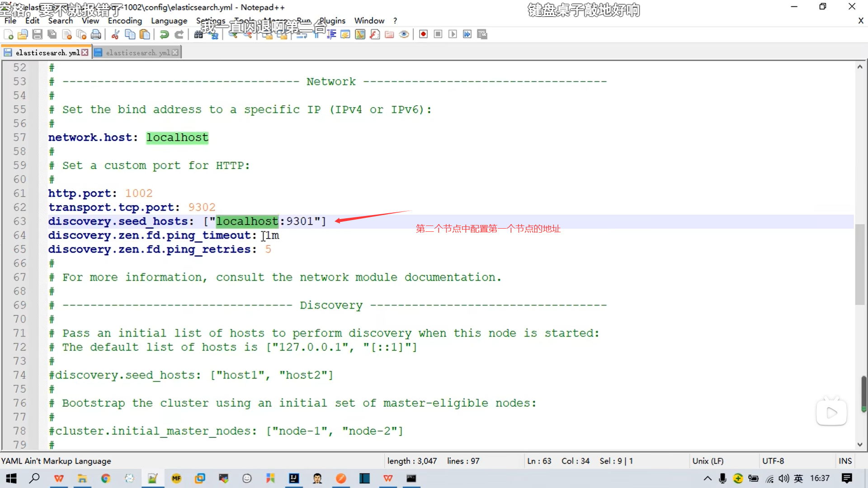The width and height of the screenshot is (868, 488).
Task: Open the UTF-8 encoding selector in status bar
Action: click(x=773, y=461)
